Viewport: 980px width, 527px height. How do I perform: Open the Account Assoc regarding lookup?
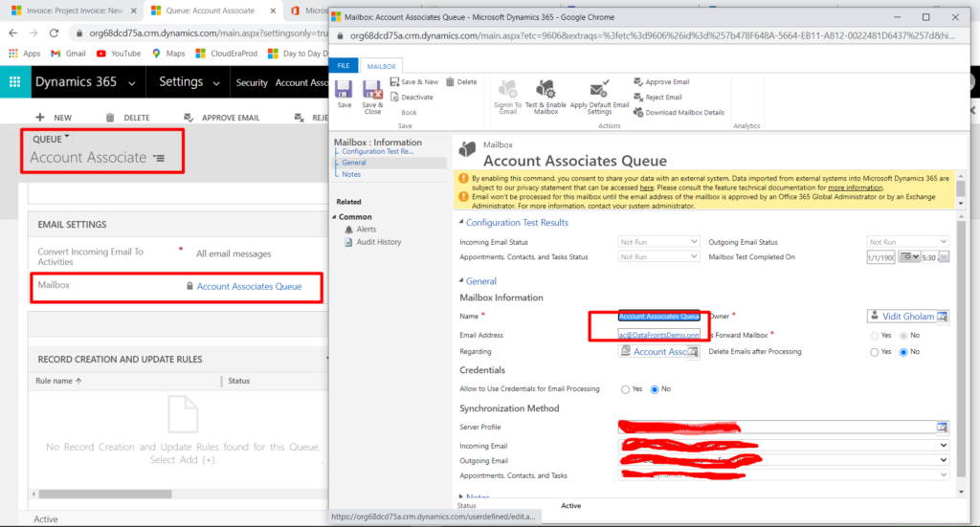pos(660,352)
